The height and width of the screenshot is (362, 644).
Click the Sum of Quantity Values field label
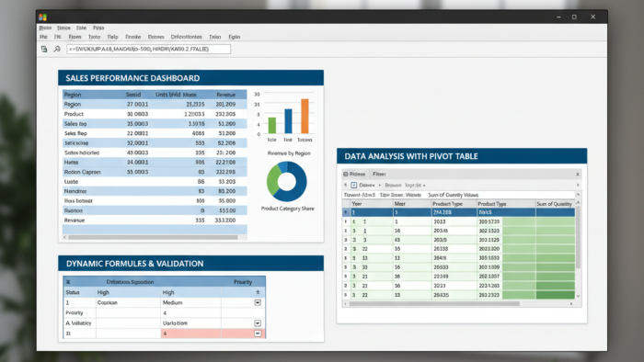[x=453, y=195]
